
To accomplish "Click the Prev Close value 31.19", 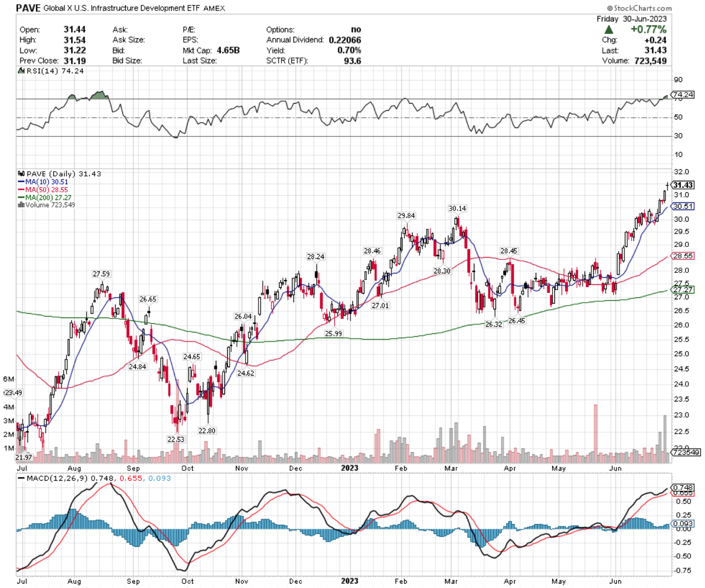I will pyautogui.click(x=75, y=60).
